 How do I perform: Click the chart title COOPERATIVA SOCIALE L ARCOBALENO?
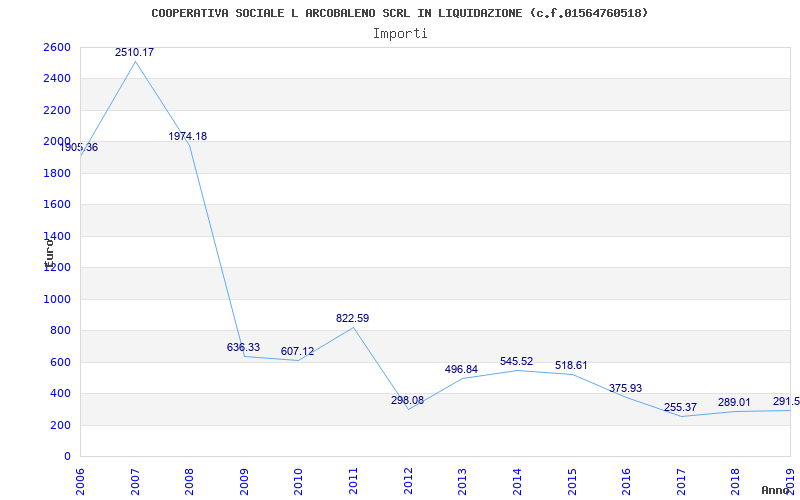pos(399,13)
